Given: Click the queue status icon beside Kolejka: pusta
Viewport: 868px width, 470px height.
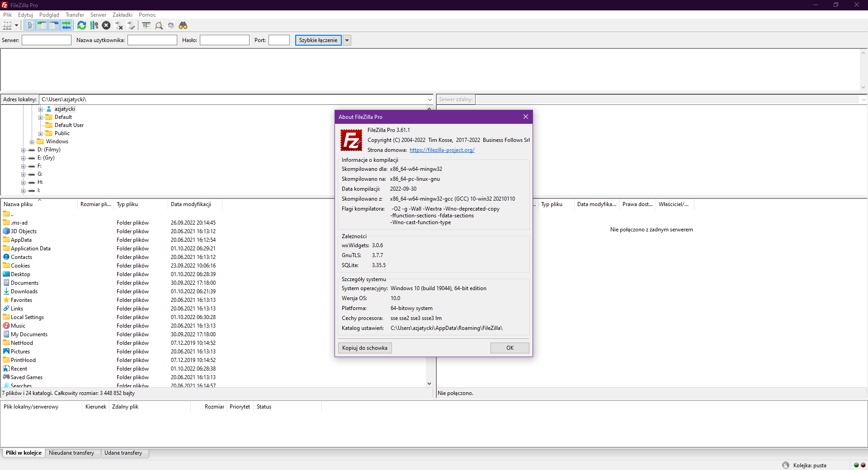Looking at the screenshot, I should [x=786, y=465].
